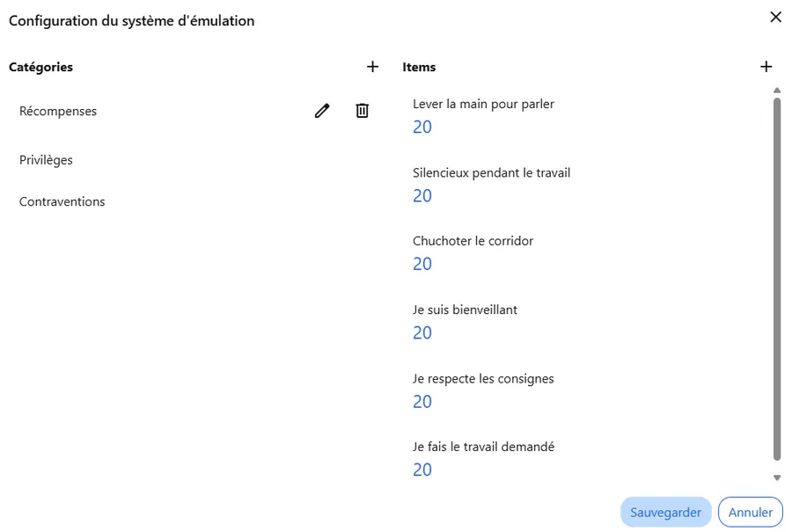
Task: Click the items list scrollbar down arrow
Action: pyautogui.click(x=777, y=477)
